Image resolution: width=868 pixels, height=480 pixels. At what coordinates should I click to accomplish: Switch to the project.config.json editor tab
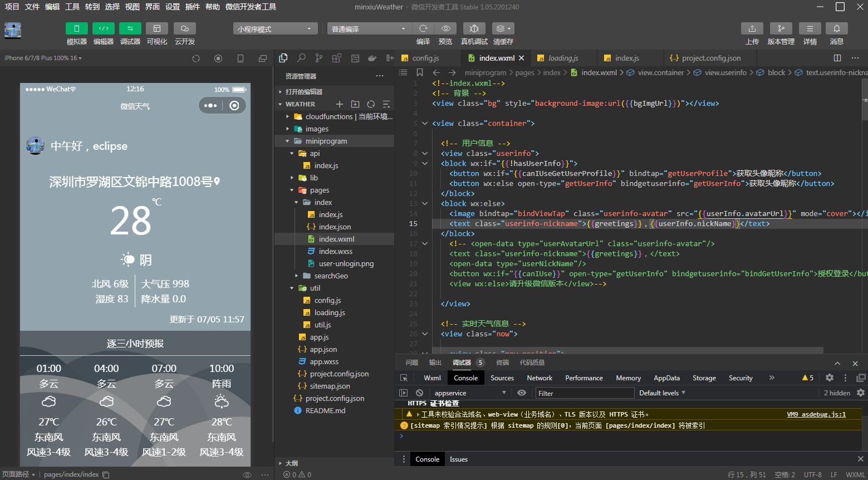pyautogui.click(x=711, y=58)
